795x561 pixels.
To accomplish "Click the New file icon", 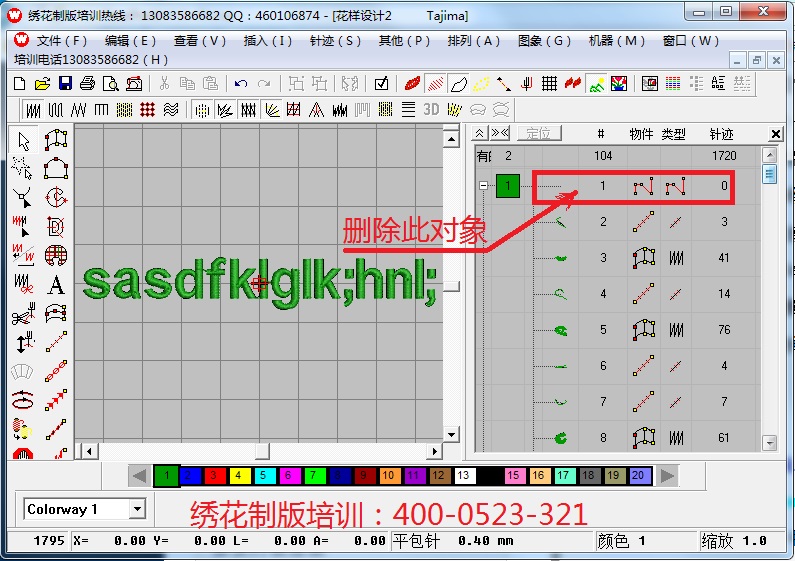I will (19, 84).
